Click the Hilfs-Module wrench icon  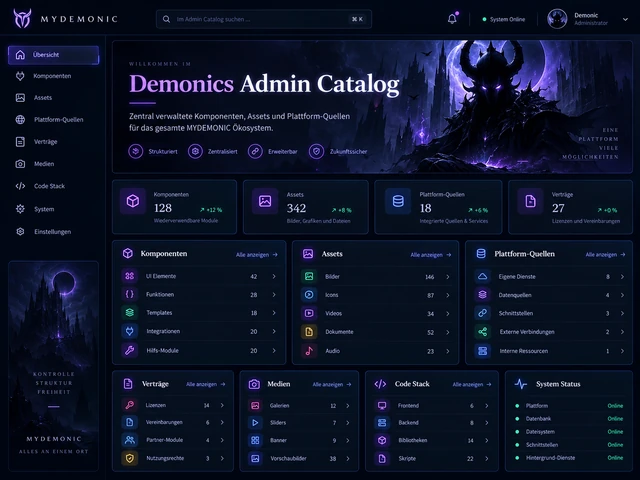[129, 350]
